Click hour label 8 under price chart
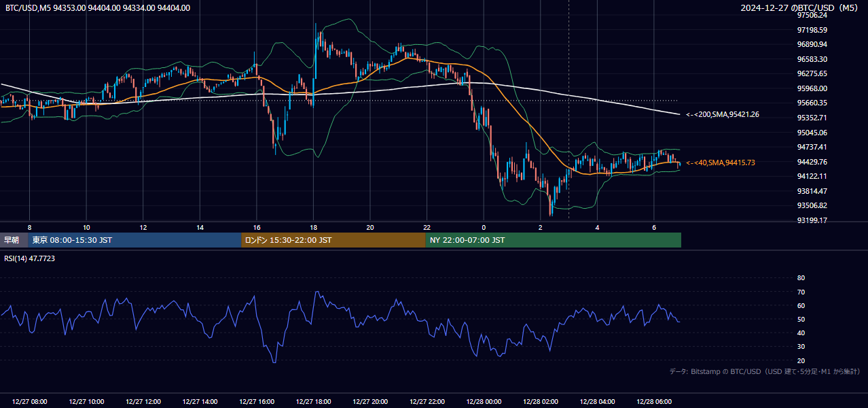The height and width of the screenshot is (408, 868). coord(29,227)
